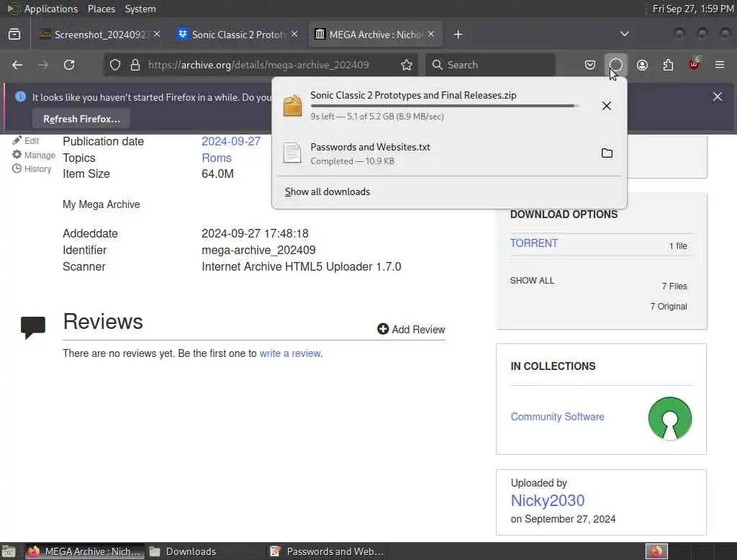Toggle the Downloads panel toolbar button
This screenshot has width=737, height=560.
pyautogui.click(x=616, y=65)
